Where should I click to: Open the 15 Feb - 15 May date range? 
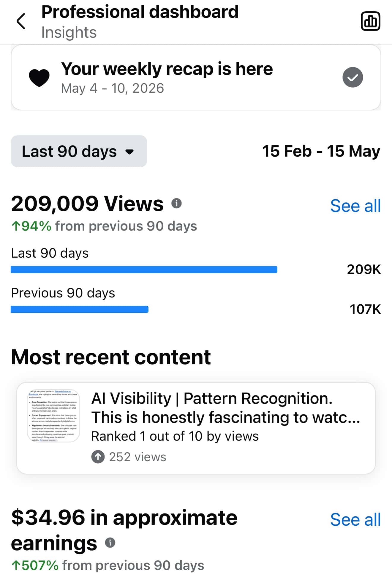(321, 151)
